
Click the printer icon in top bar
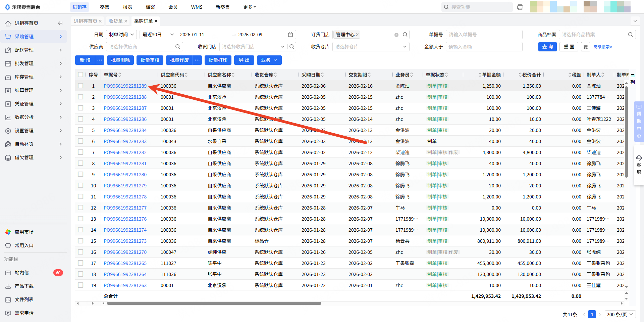pyautogui.click(x=520, y=7)
